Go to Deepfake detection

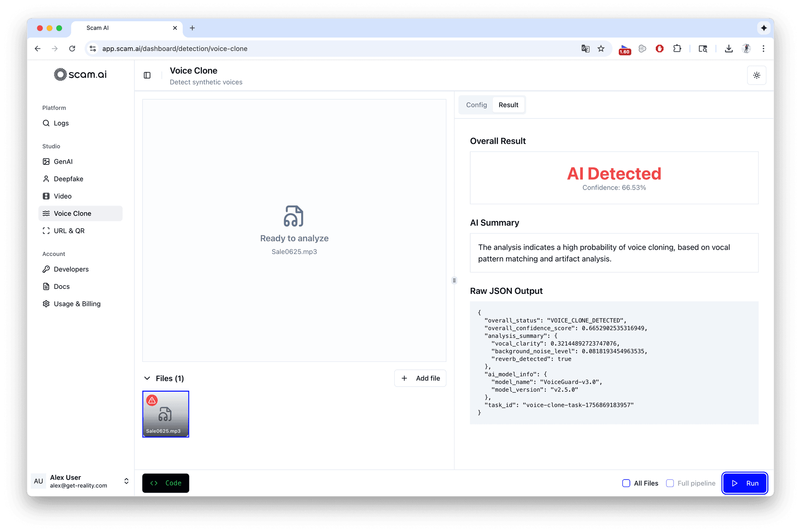pyautogui.click(x=68, y=179)
